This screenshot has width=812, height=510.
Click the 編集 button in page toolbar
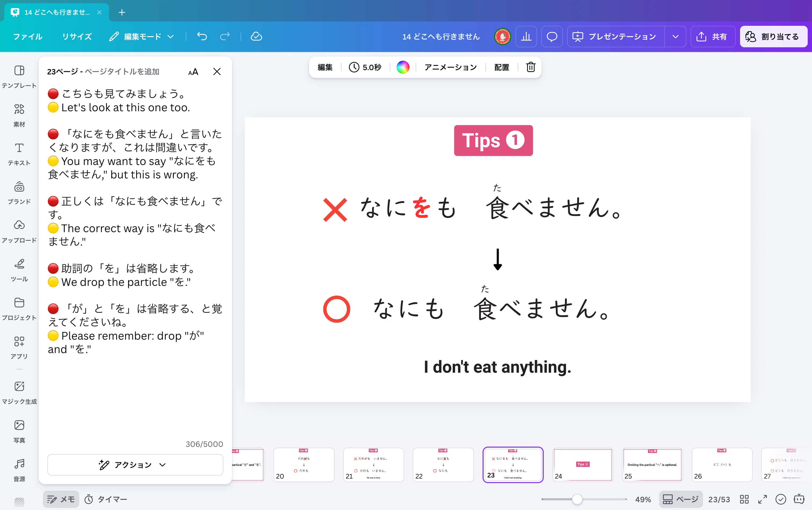point(325,67)
